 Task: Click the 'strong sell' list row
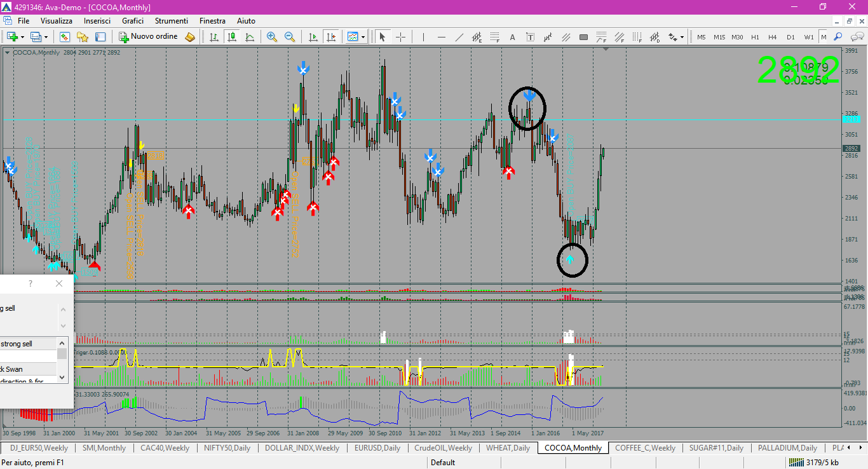click(x=29, y=344)
